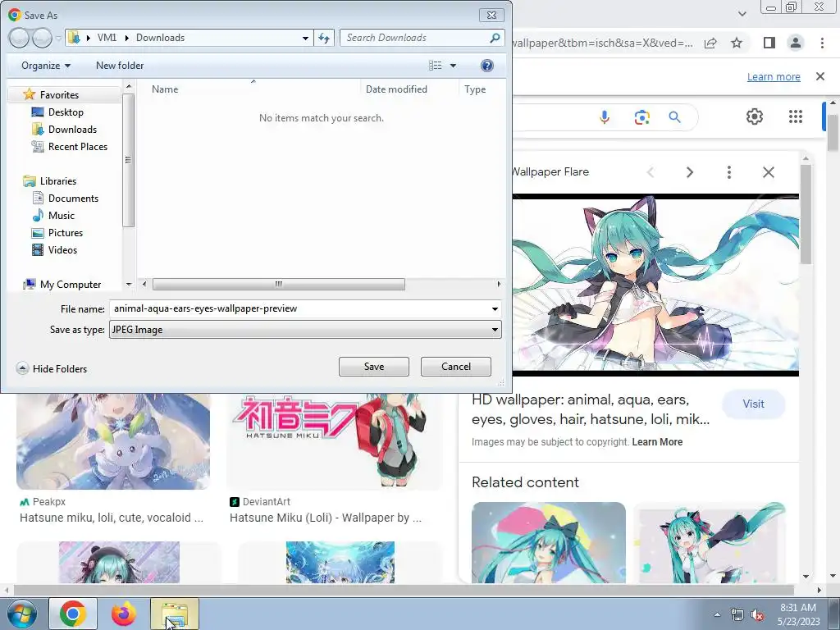Image resolution: width=840 pixels, height=630 pixels.
Task: Expand the address path dropdown arrow
Action: [x=305, y=38]
